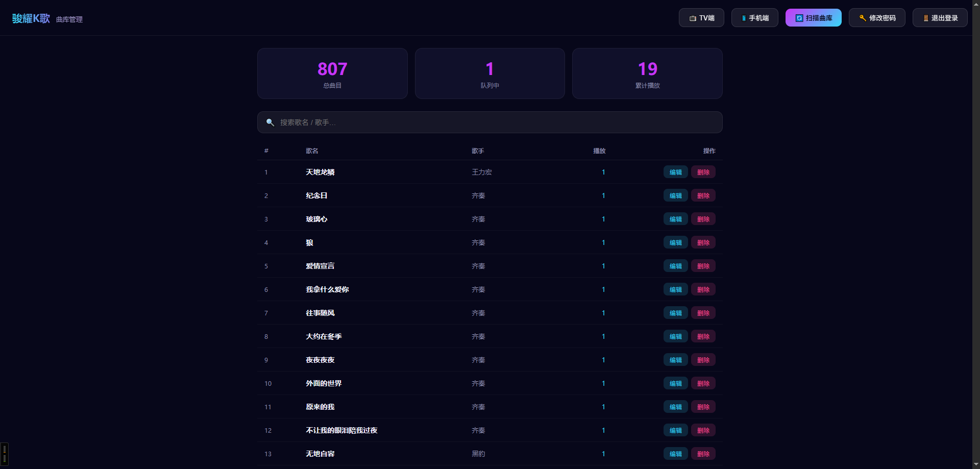Delete the song 天地龙鳞
Screen dimensions: 980x469
(x=703, y=172)
